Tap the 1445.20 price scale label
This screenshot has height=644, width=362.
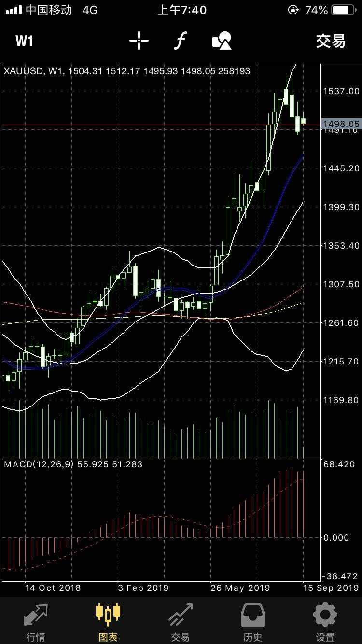341,168
